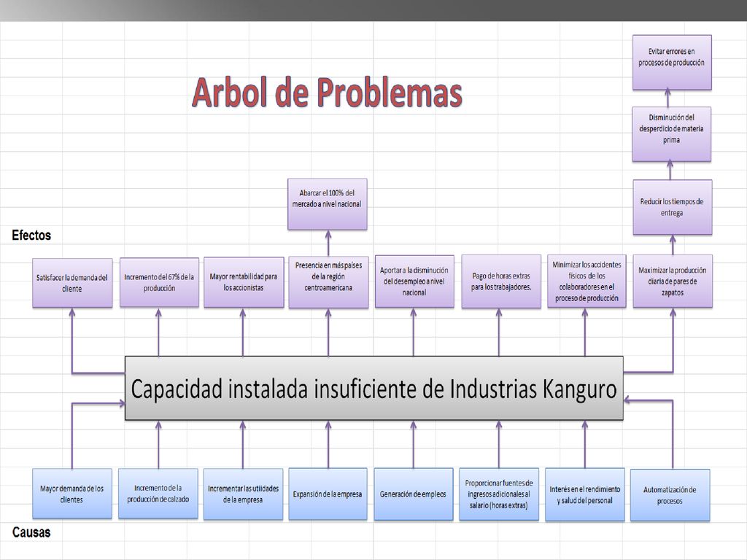
Task: Select the 'Incremento de la producción de calzado' box
Action: [158, 494]
